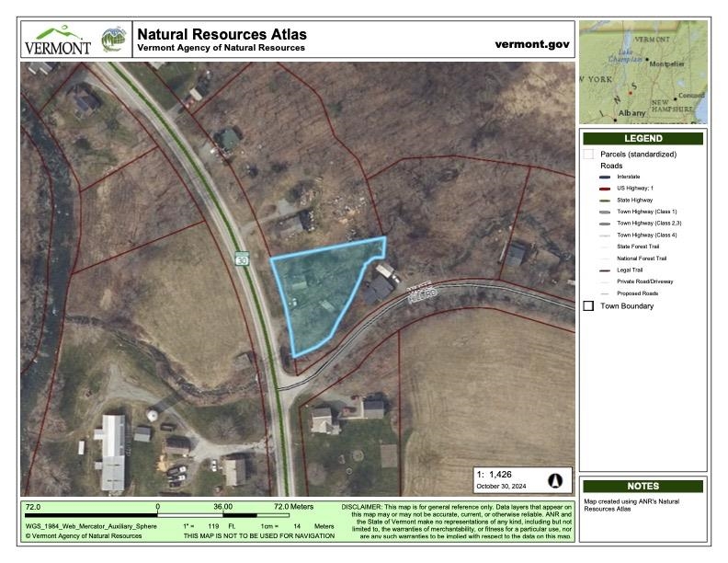This screenshot has height=563, width=728.
Task: Click the Vermont state logo
Action: (57, 40)
